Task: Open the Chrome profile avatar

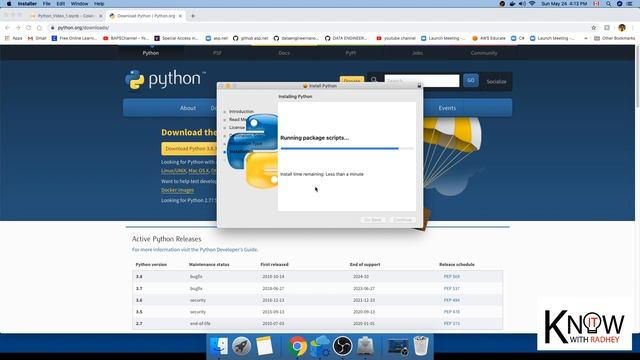Action: [622, 28]
